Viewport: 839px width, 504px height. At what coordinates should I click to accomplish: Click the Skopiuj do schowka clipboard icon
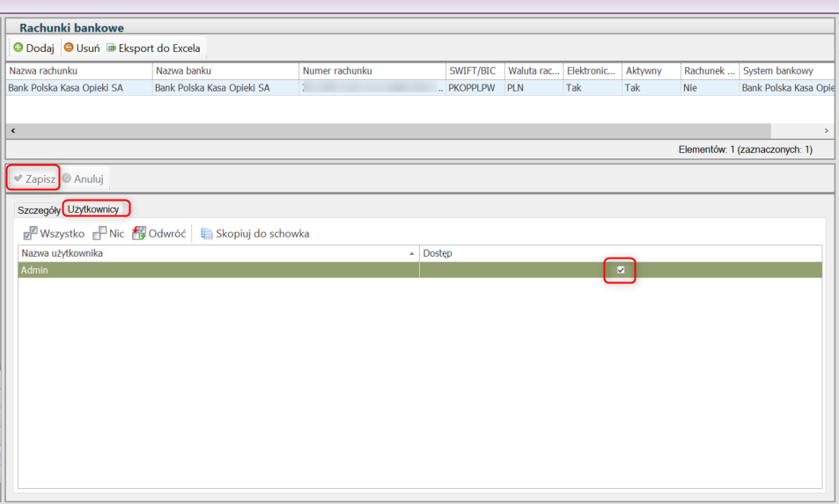[x=207, y=234]
